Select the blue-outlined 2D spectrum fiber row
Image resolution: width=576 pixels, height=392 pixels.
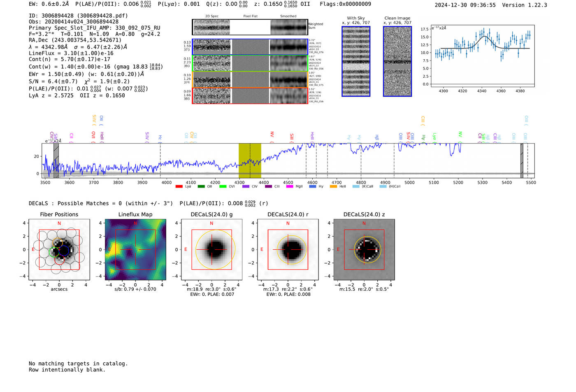(250, 47)
